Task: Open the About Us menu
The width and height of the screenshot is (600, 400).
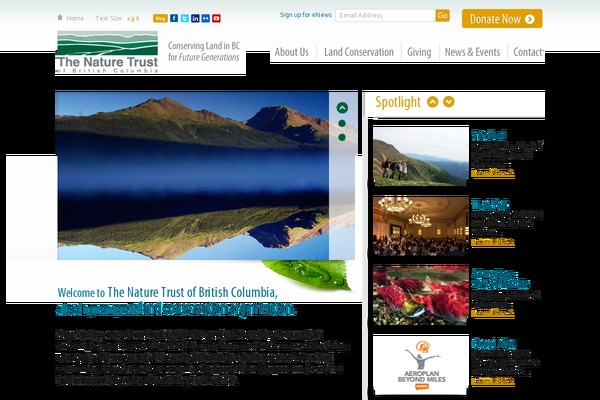Action: (292, 52)
